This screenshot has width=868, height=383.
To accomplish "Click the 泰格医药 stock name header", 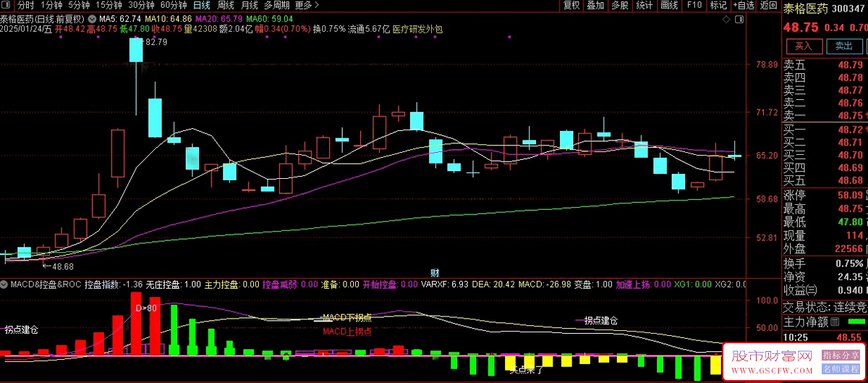I will 804,9.
